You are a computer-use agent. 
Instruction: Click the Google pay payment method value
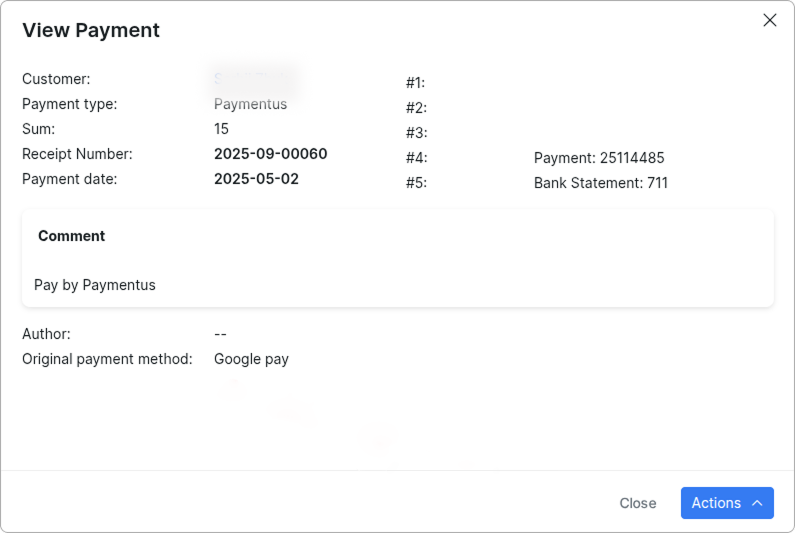[x=251, y=359]
